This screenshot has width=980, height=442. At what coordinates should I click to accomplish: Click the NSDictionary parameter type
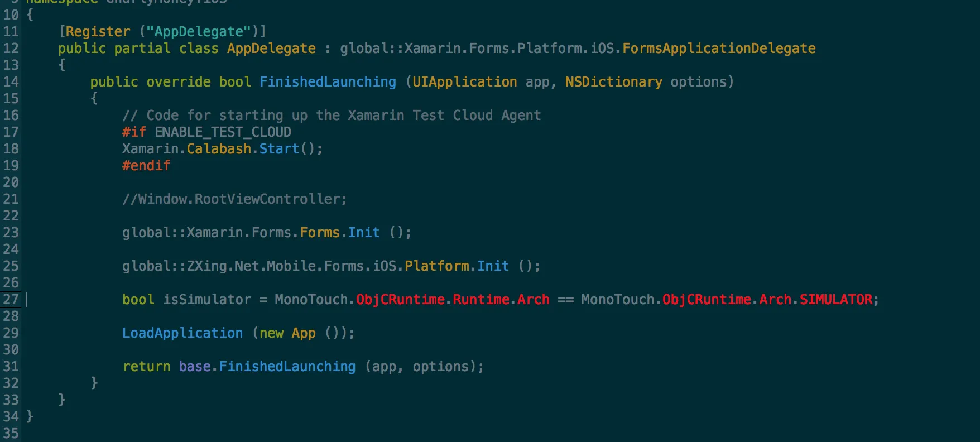coord(614,82)
